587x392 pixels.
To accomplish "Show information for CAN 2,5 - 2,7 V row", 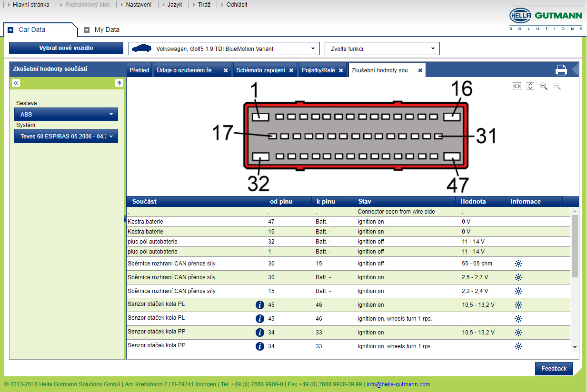I will (x=518, y=277).
